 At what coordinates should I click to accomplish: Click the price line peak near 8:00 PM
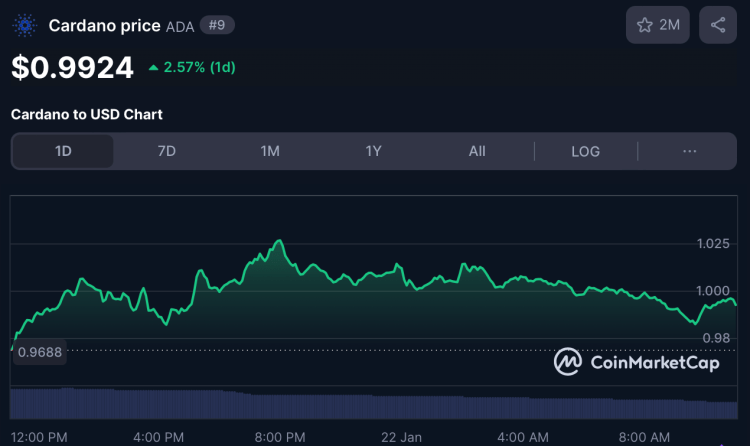click(279, 241)
